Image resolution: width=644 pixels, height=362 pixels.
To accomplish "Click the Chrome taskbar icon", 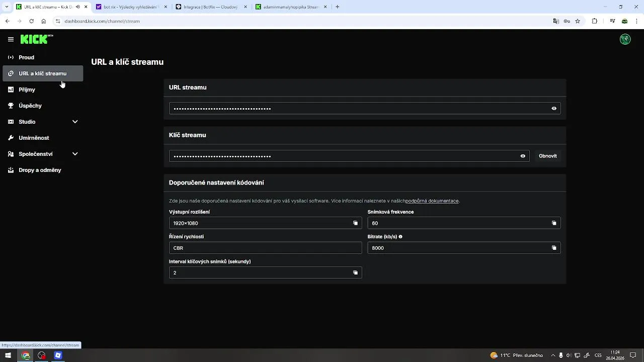I will pyautogui.click(x=26, y=355).
